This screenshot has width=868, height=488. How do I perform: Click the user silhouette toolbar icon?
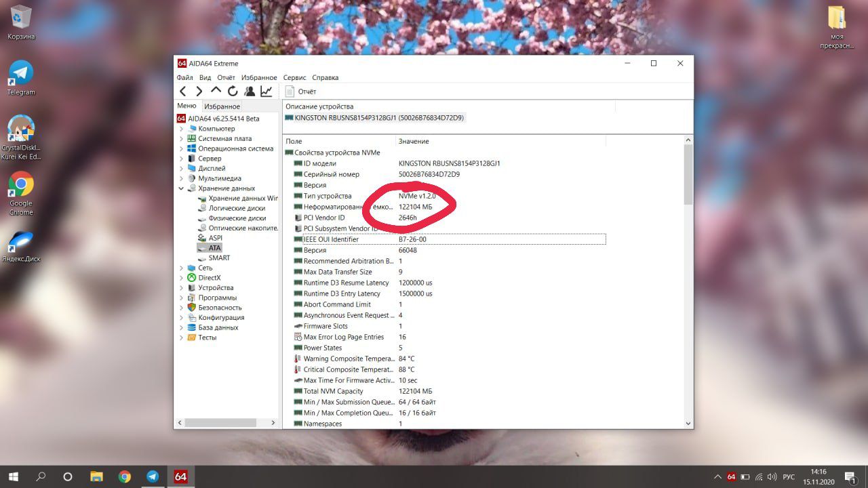[x=250, y=91]
